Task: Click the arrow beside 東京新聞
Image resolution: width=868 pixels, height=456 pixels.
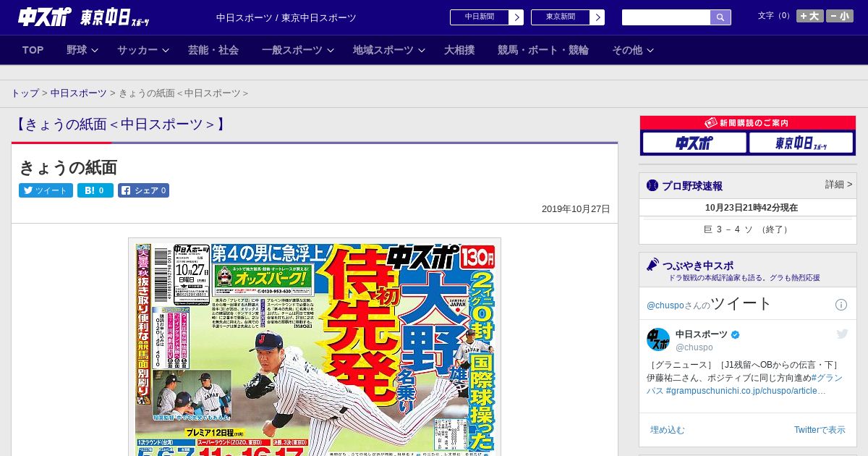Action: click(x=597, y=17)
